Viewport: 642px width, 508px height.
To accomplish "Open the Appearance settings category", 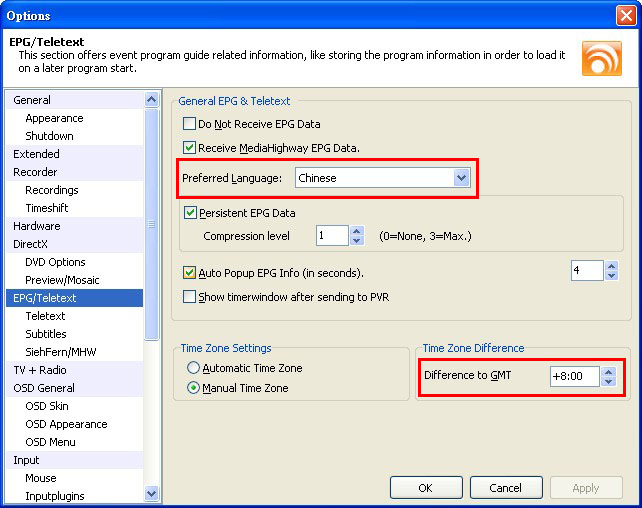I will pyautogui.click(x=54, y=118).
